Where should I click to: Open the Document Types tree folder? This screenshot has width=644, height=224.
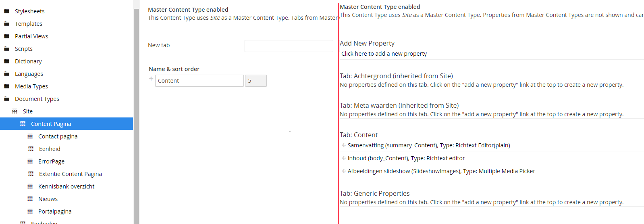(x=37, y=99)
